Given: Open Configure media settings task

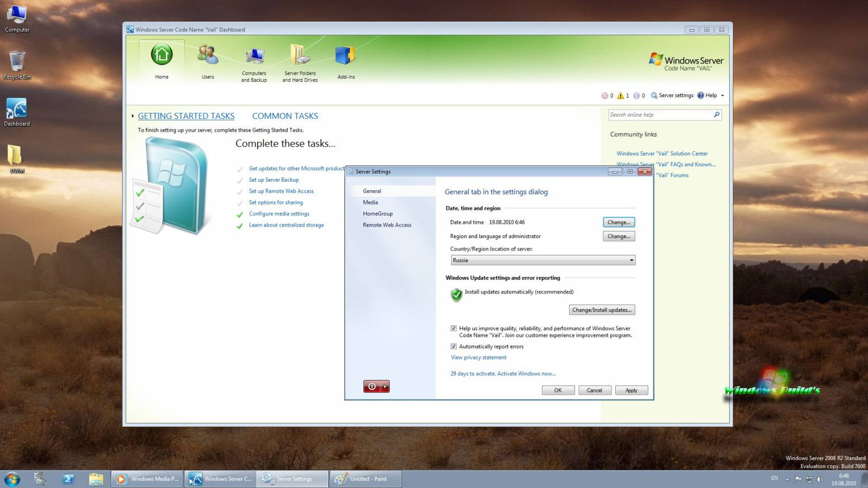Looking at the screenshot, I should pos(279,214).
